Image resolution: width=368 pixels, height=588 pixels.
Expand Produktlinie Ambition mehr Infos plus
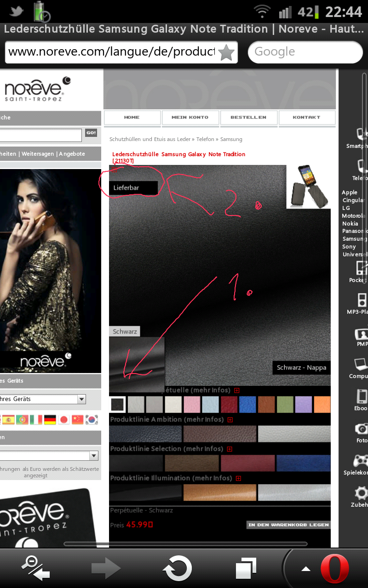pos(230,419)
